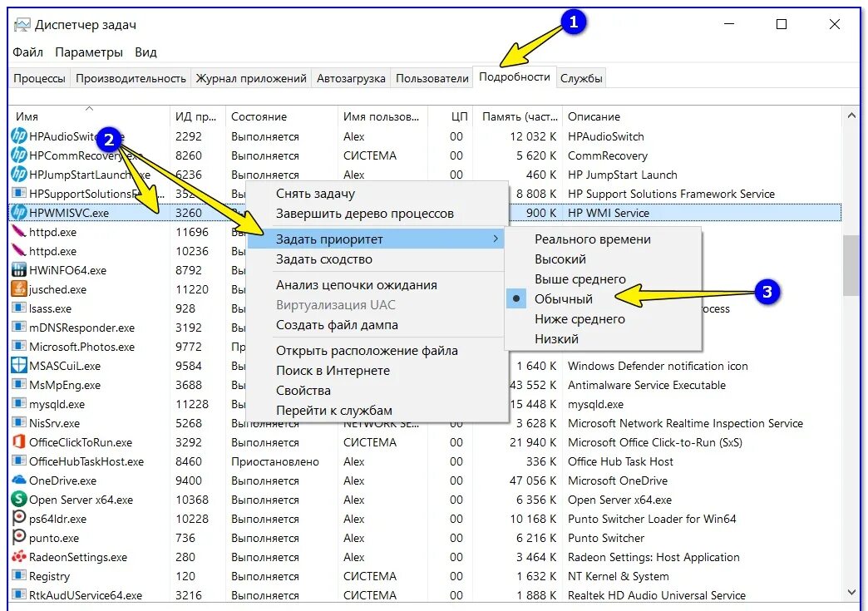Select the RtkAudUService64.exe row
868x611 pixels.
[425, 595]
